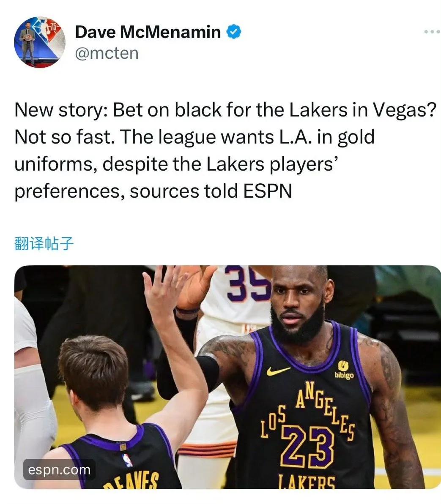The width and height of the screenshot is (441, 504).
Task: Click the blue verified checkmark badge
Action: click(x=233, y=32)
